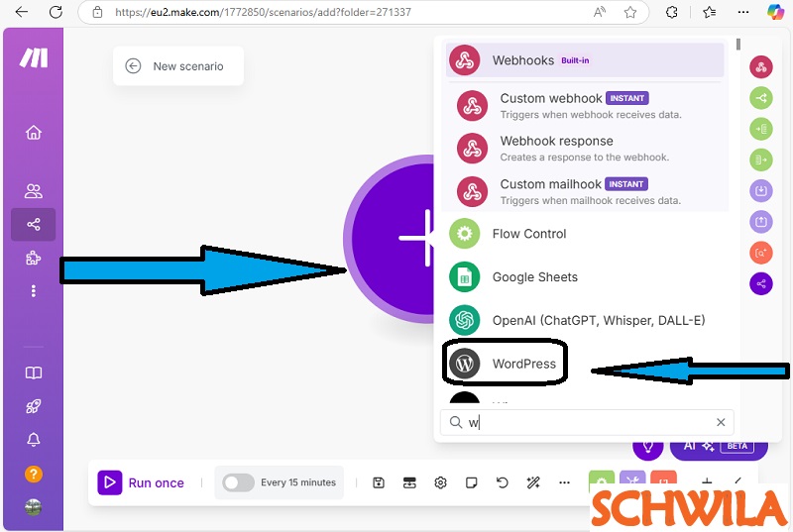Open browser Extensions puzzle icon
The image size is (793, 532).
(672, 12)
